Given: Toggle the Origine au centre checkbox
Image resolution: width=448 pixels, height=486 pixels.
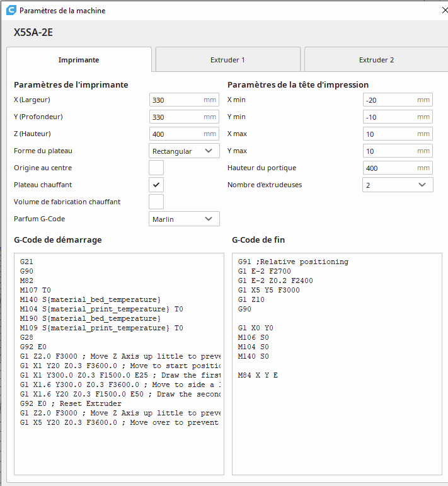Looking at the screenshot, I should tap(156, 168).
